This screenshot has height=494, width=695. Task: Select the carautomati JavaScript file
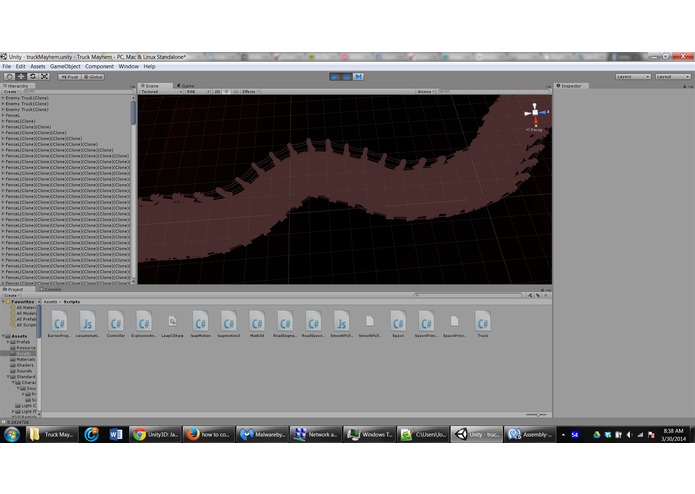pos(87,324)
